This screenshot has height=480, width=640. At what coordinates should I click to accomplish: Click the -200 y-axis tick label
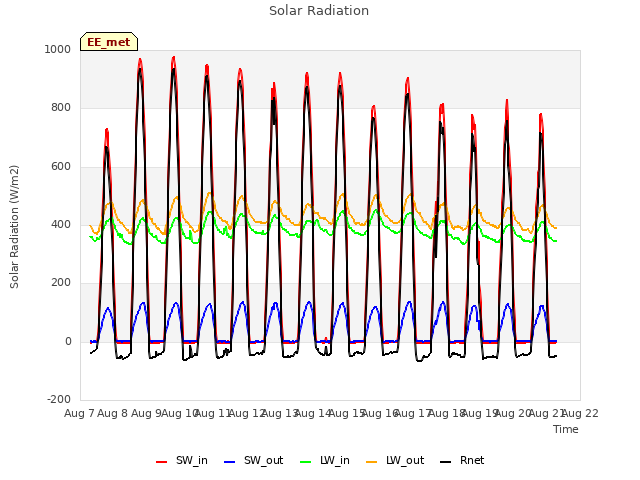click(x=59, y=399)
